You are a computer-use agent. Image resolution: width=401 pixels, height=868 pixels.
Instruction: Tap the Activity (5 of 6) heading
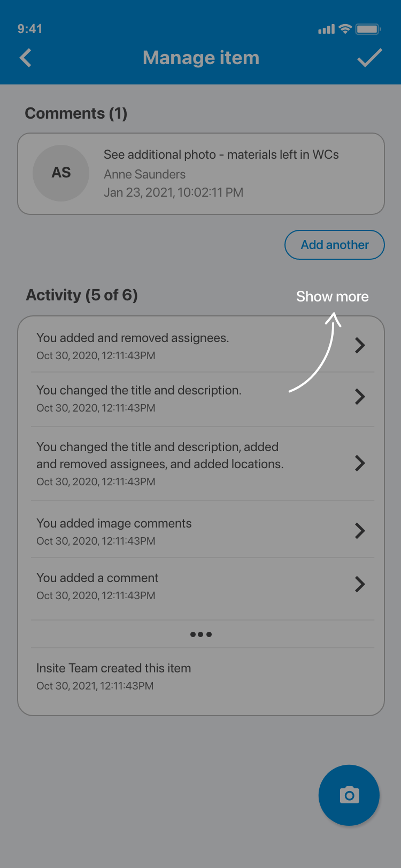coord(82,295)
